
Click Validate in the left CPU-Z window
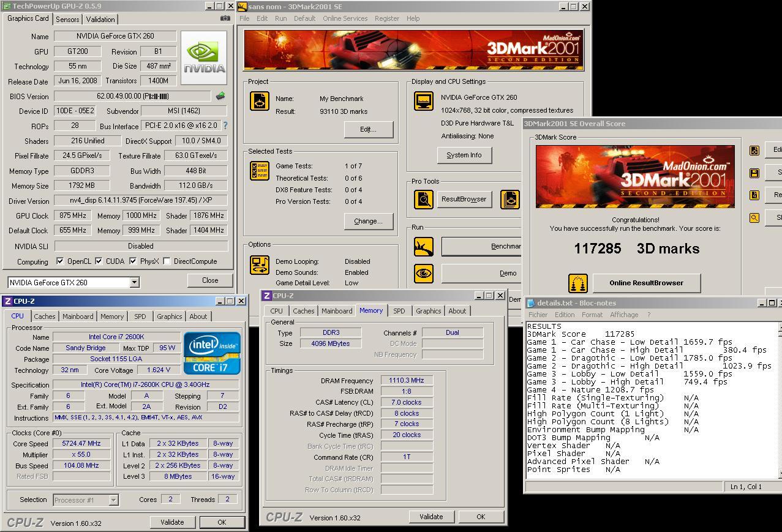coord(171,522)
